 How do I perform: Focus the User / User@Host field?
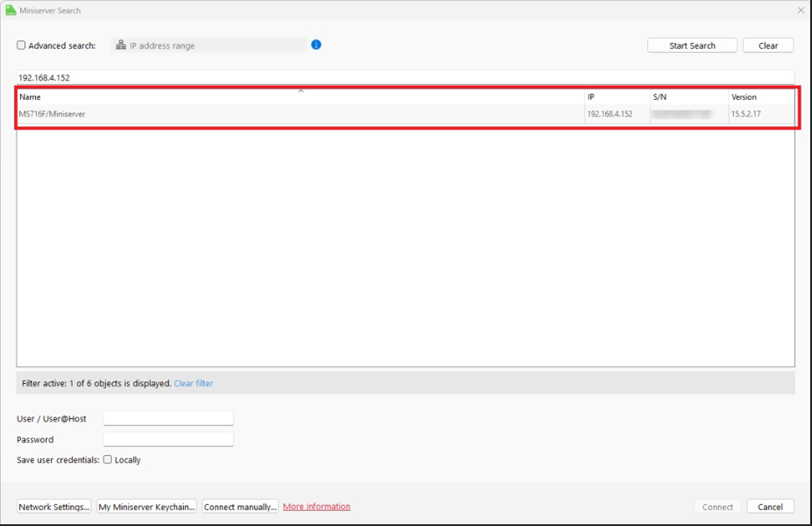click(168, 418)
